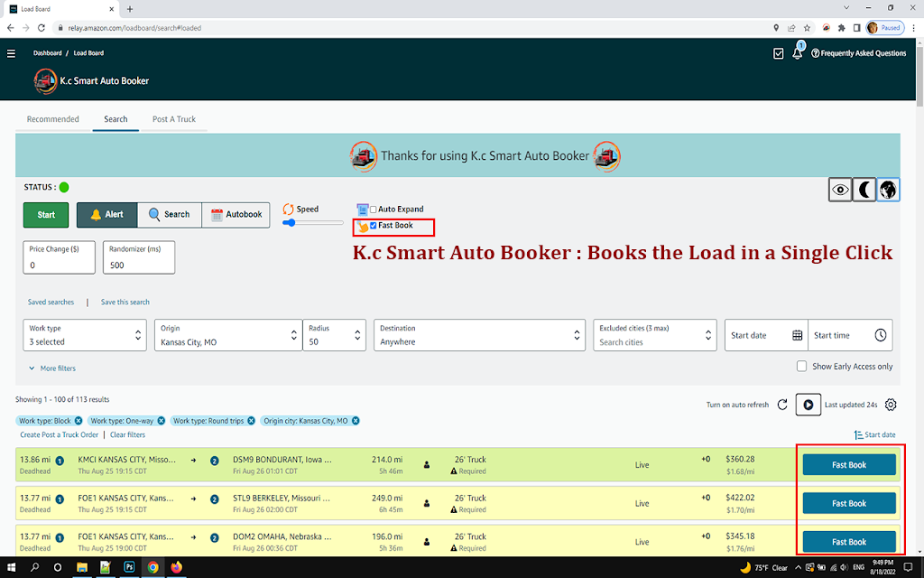The image size is (924, 578).
Task: Open File Explorer from taskbar
Action: [x=82, y=567]
